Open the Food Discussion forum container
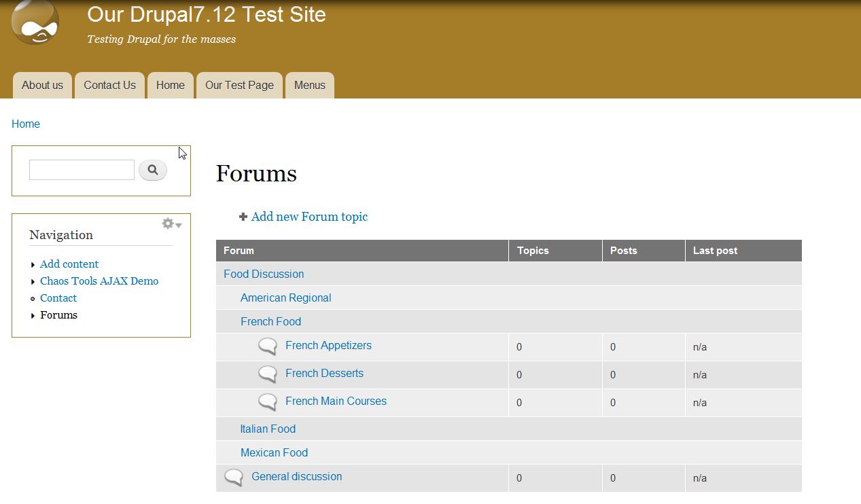 click(x=264, y=274)
